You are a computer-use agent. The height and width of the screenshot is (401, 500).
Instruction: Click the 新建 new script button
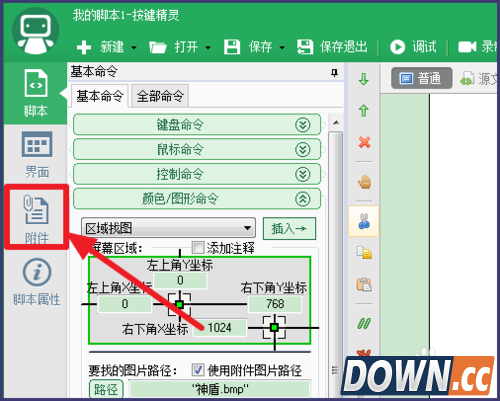(x=100, y=47)
